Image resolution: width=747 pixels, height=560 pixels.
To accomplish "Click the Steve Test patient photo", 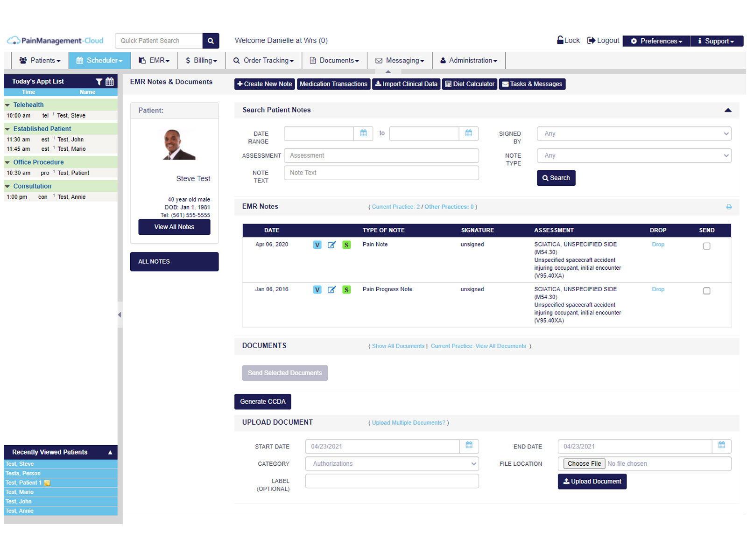I will tap(179, 145).
